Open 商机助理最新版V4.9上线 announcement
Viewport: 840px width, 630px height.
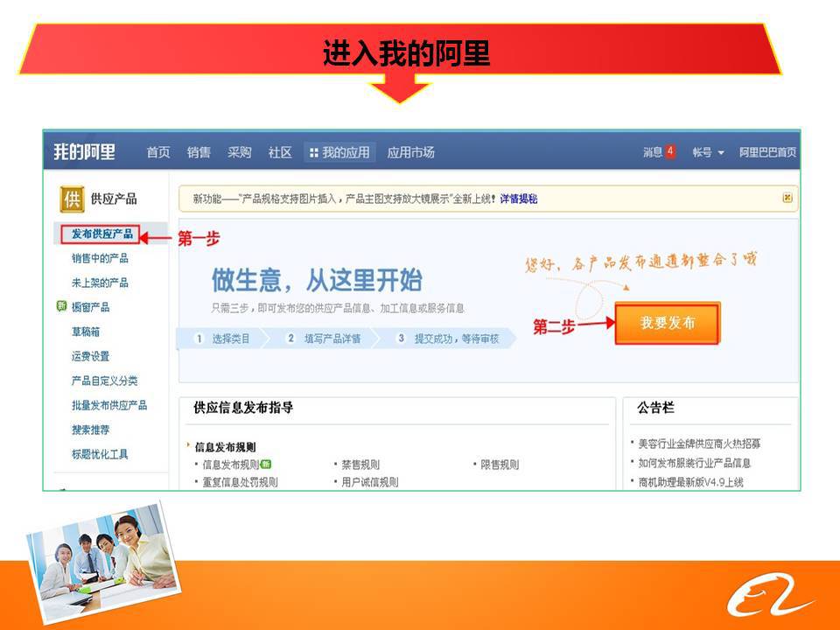[x=690, y=482]
